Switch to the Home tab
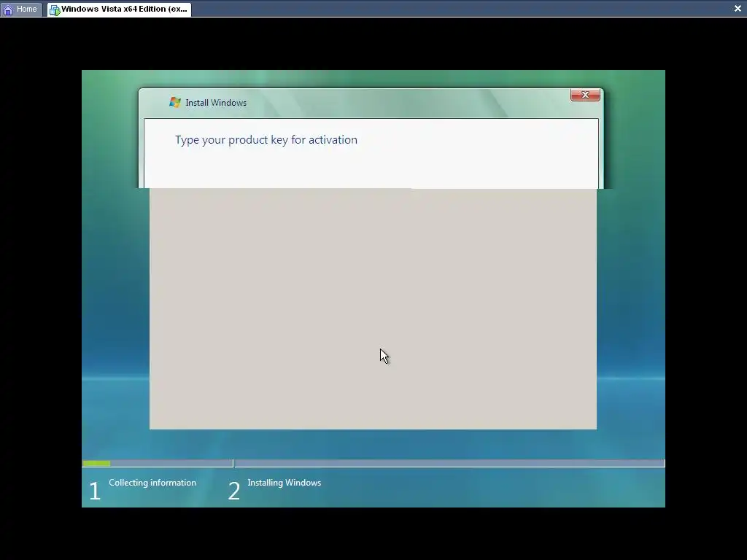747x560 pixels. tap(20, 9)
